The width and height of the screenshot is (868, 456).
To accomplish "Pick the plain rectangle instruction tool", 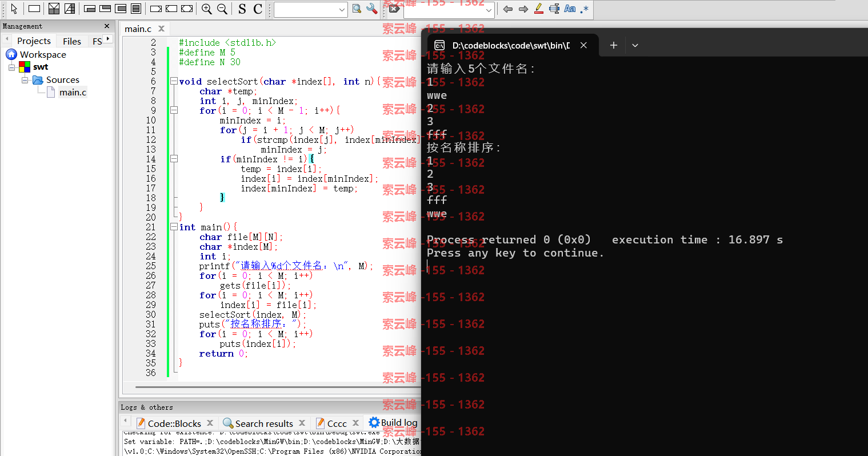I will click(34, 9).
